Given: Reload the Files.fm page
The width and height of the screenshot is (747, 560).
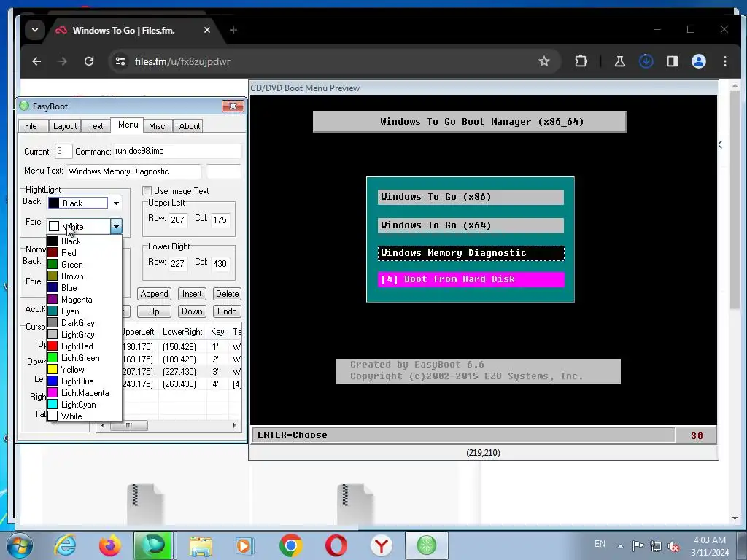Looking at the screenshot, I should tap(88, 61).
